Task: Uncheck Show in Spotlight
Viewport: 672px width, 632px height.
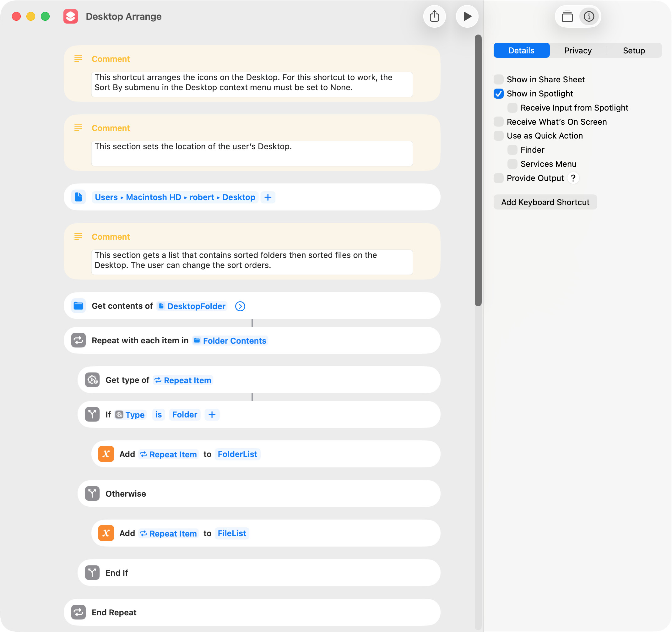Action: click(499, 94)
